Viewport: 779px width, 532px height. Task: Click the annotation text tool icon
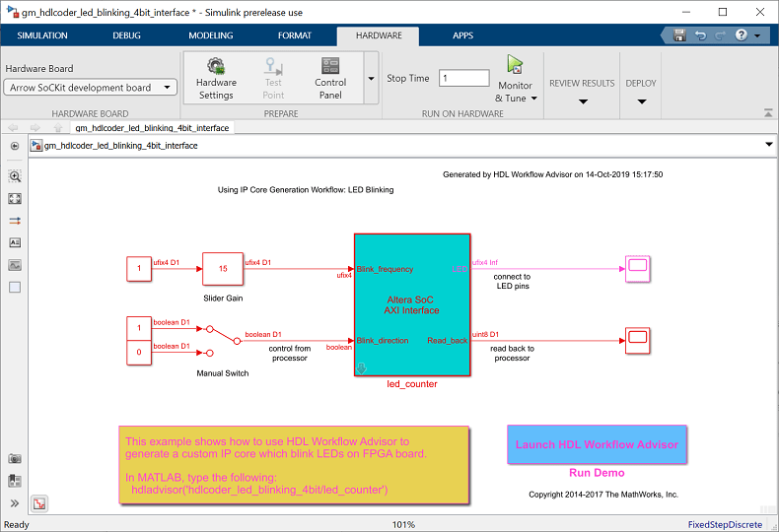(x=15, y=242)
